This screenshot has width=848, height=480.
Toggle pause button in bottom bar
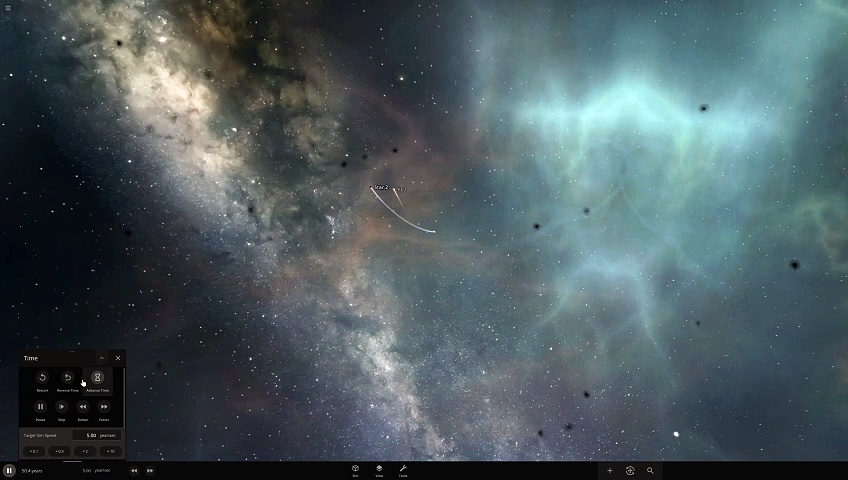(9, 470)
